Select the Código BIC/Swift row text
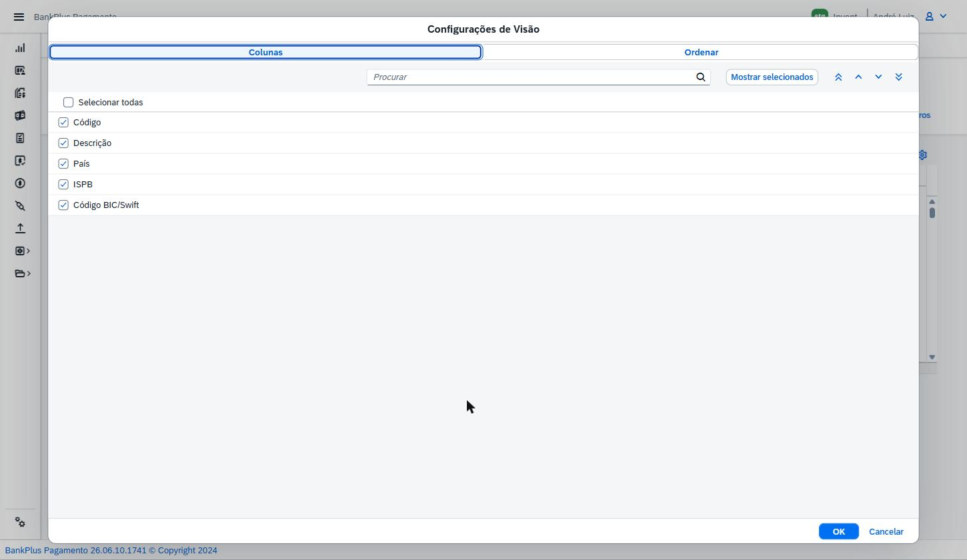 coord(106,205)
